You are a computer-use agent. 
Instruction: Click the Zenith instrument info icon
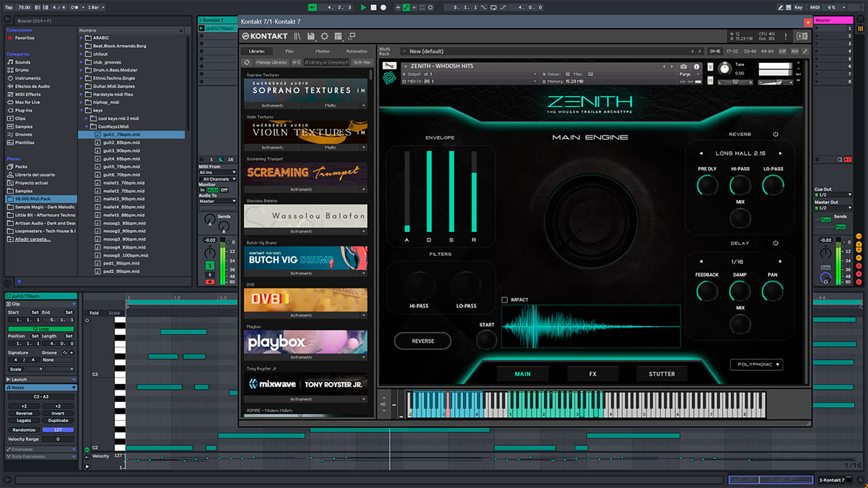[x=697, y=67]
